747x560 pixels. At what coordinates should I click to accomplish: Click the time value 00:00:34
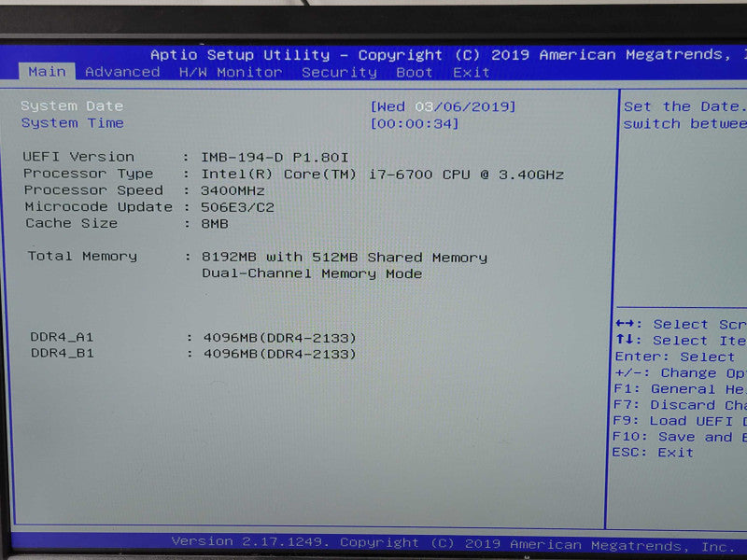[x=415, y=124]
